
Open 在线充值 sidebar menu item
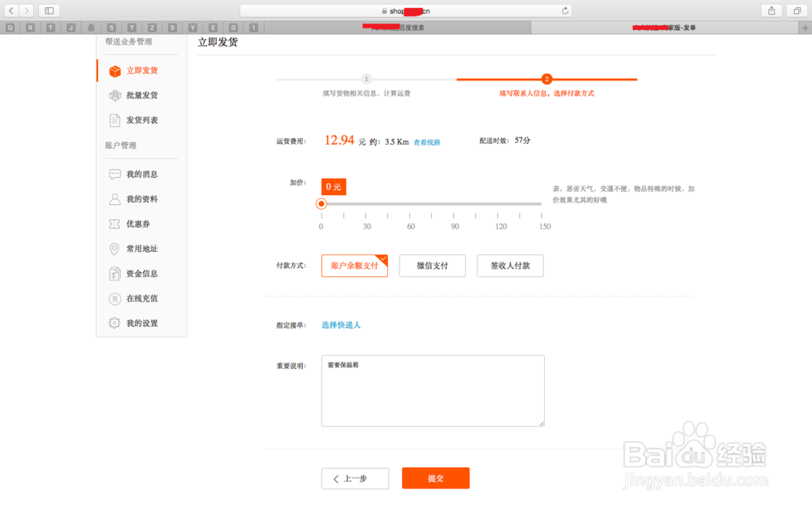click(x=142, y=298)
